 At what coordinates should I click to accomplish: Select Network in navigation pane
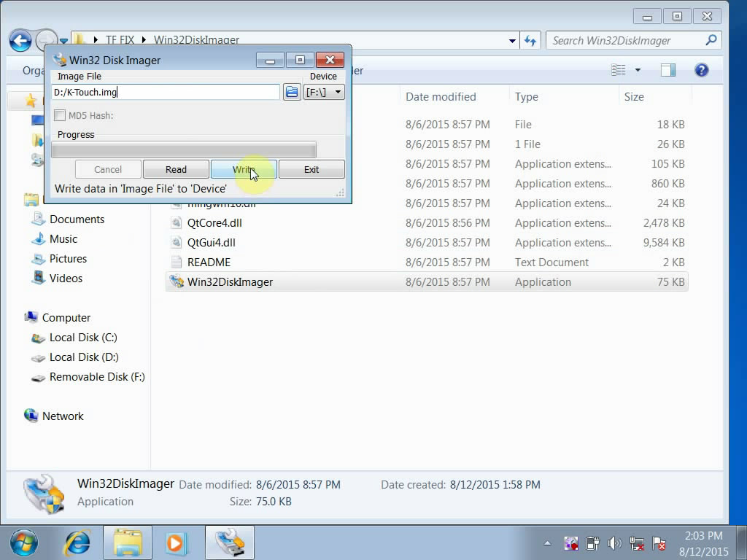(x=63, y=416)
